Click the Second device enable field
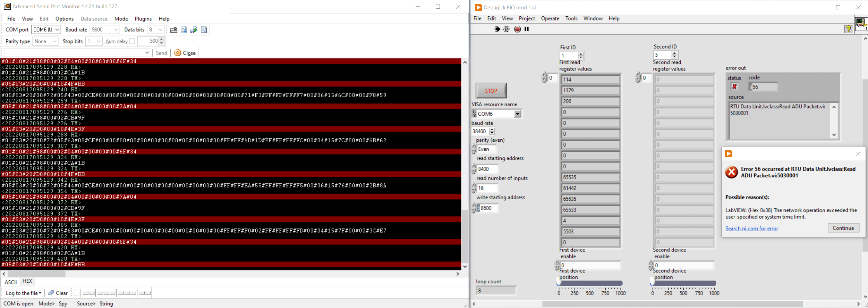 click(684, 265)
